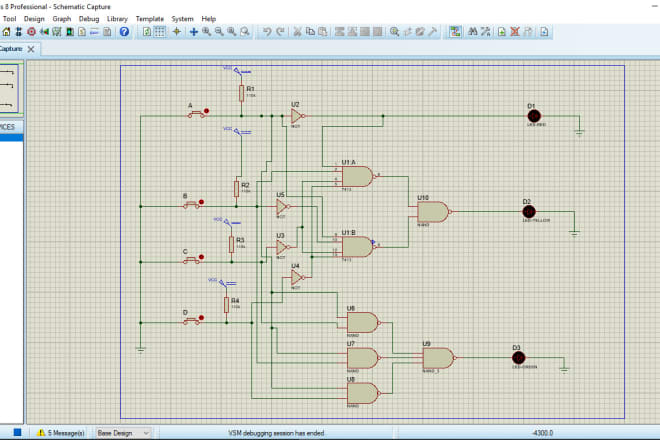Open the PCB Layout module icon
Image resolution: width=660 pixels, height=440 pixels.
click(x=31, y=32)
